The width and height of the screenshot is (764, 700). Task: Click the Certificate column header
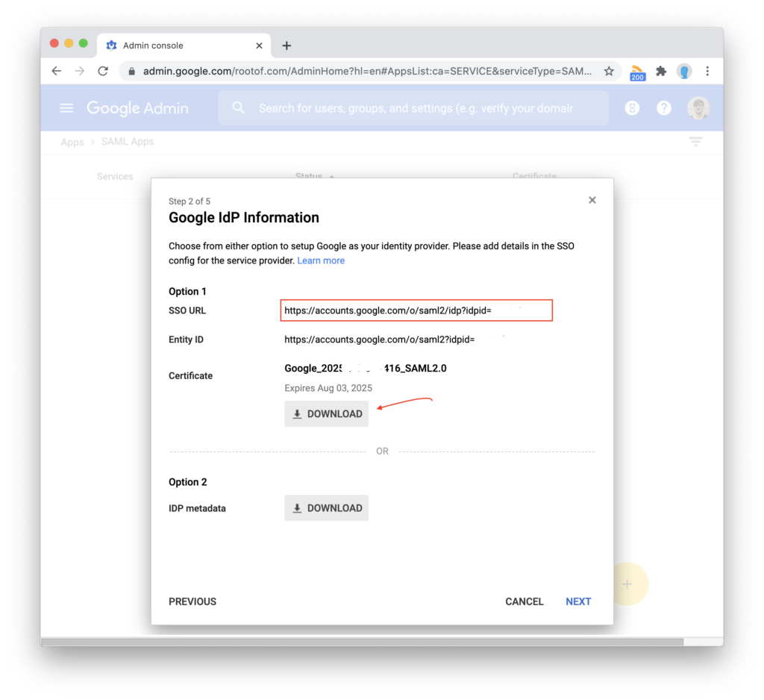[534, 176]
